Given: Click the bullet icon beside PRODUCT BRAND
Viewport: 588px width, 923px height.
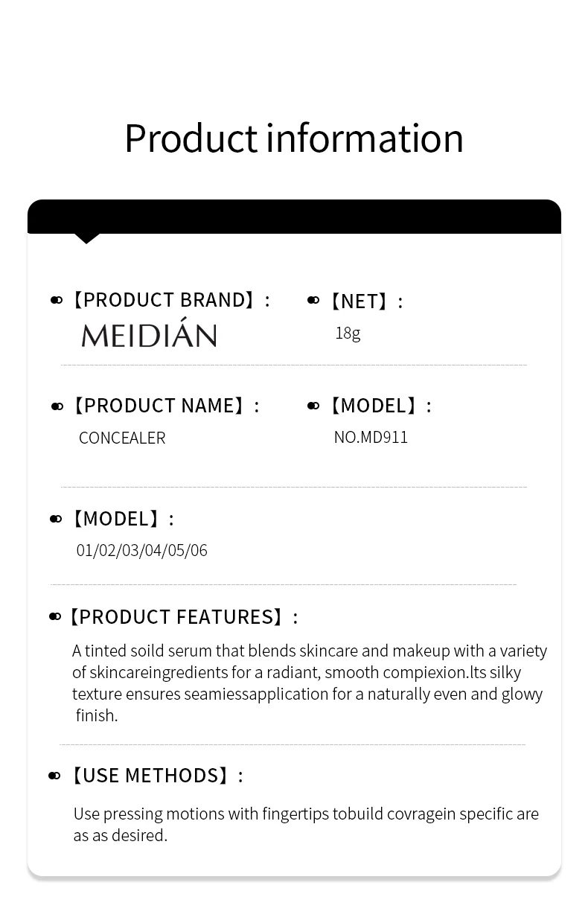Looking at the screenshot, I should pyautogui.click(x=57, y=300).
